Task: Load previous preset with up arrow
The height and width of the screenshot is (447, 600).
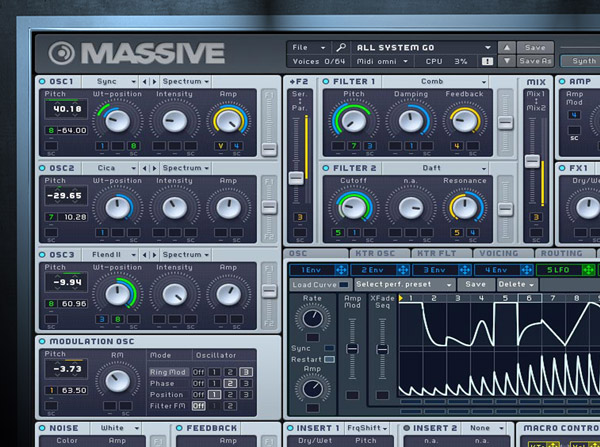Action: click(507, 47)
